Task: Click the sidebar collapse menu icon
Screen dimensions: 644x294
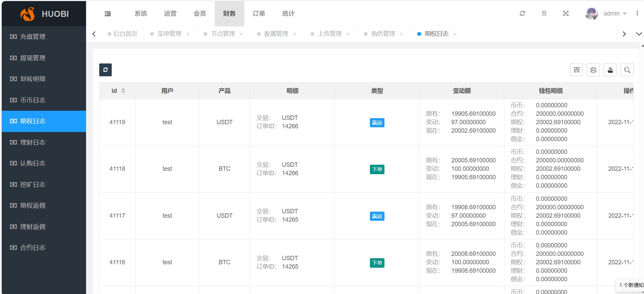Action: coord(108,14)
